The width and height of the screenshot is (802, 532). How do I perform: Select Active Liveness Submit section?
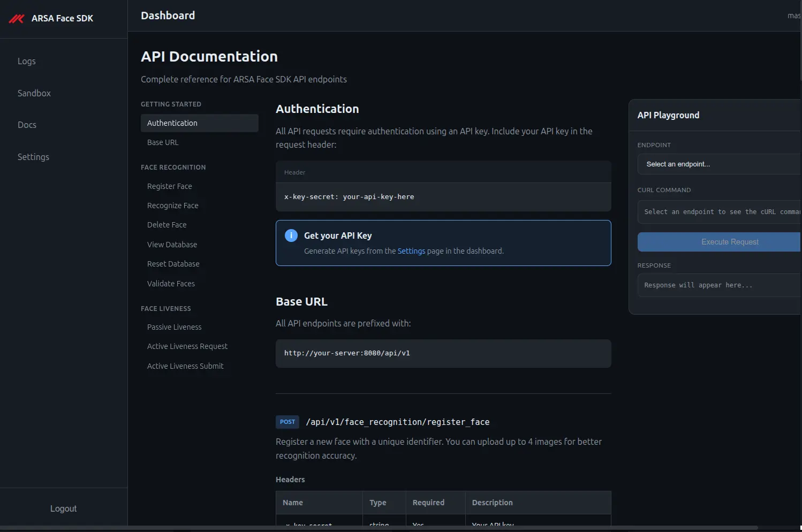coord(185,366)
